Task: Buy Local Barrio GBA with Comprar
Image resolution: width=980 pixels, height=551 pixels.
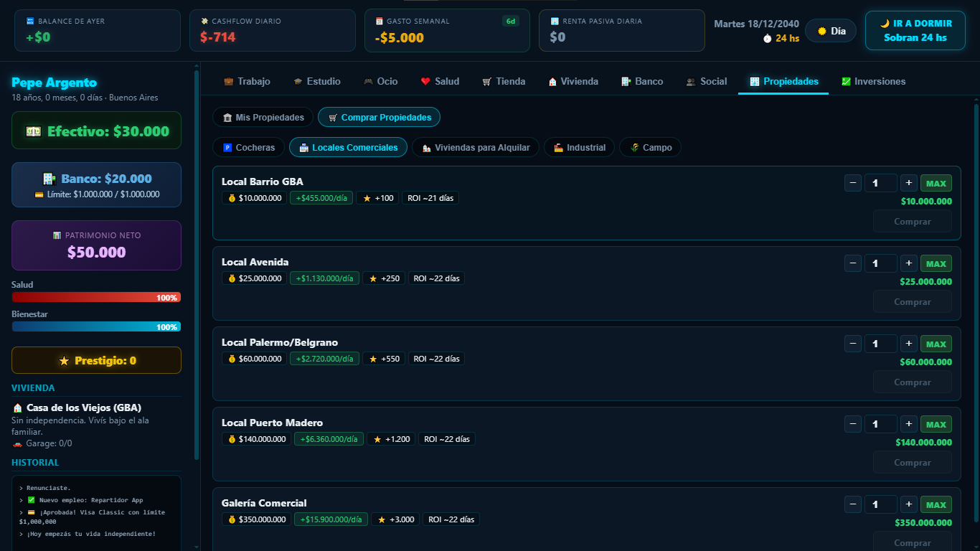Action: 913,222
